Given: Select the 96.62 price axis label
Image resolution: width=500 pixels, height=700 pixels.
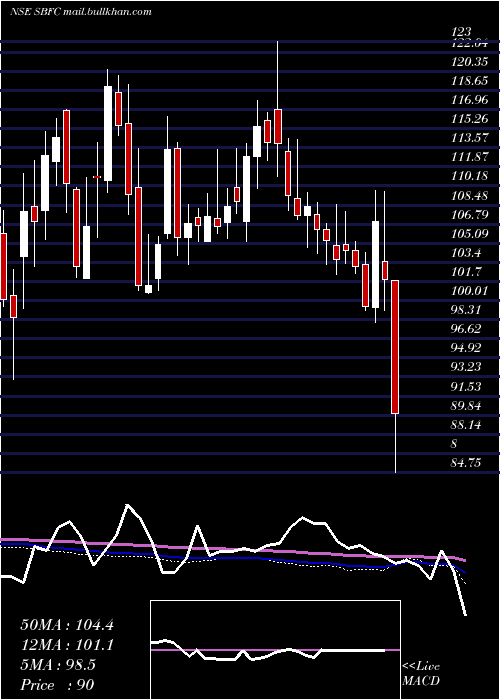Looking at the screenshot, I should coord(467,329).
